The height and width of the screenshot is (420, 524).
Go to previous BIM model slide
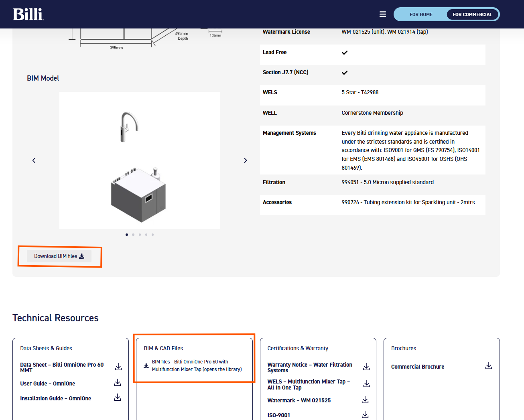(x=34, y=160)
